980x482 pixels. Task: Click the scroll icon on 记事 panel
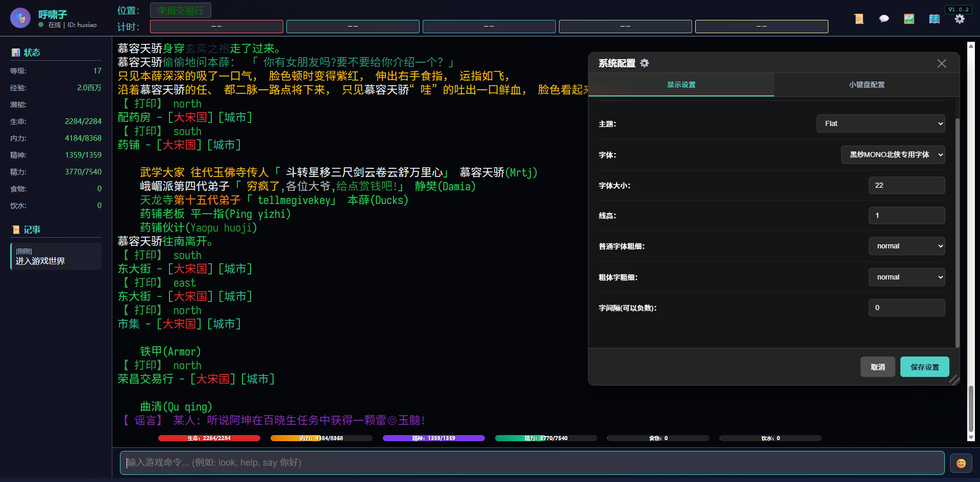tap(15, 230)
